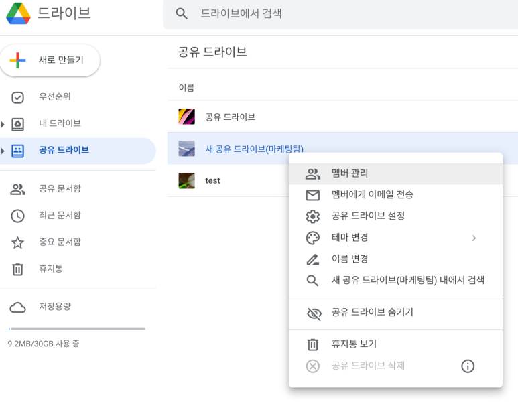Click the 공유 드라이브 page heading

point(212,52)
